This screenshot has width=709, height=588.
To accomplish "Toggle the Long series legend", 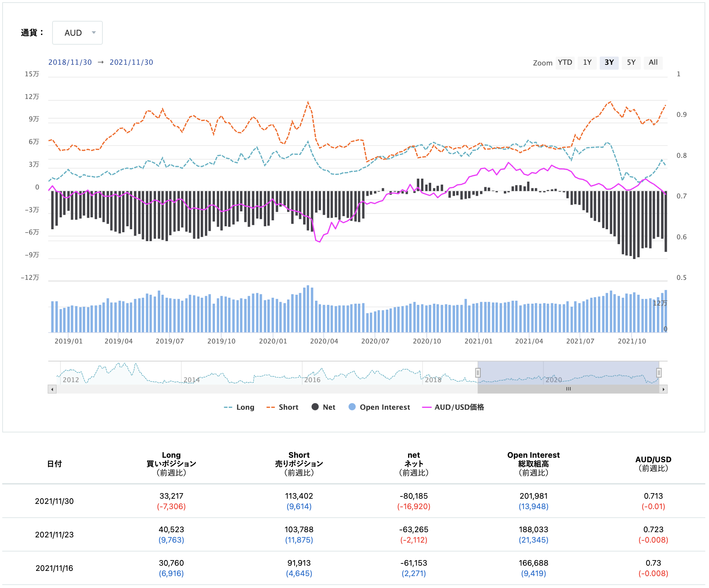I will coord(239,407).
